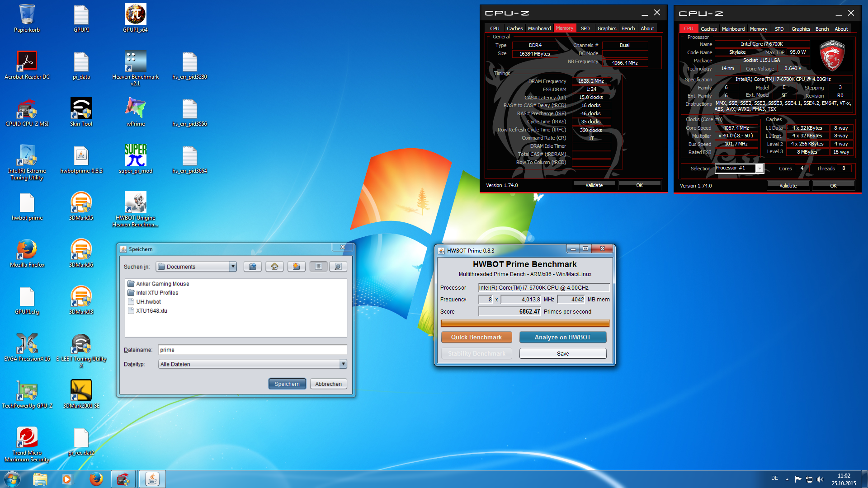Image resolution: width=868 pixels, height=488 pixels.
Task: Launch the GPUPI_x64 desktop shortcut
Action: [x=135, y=18]
